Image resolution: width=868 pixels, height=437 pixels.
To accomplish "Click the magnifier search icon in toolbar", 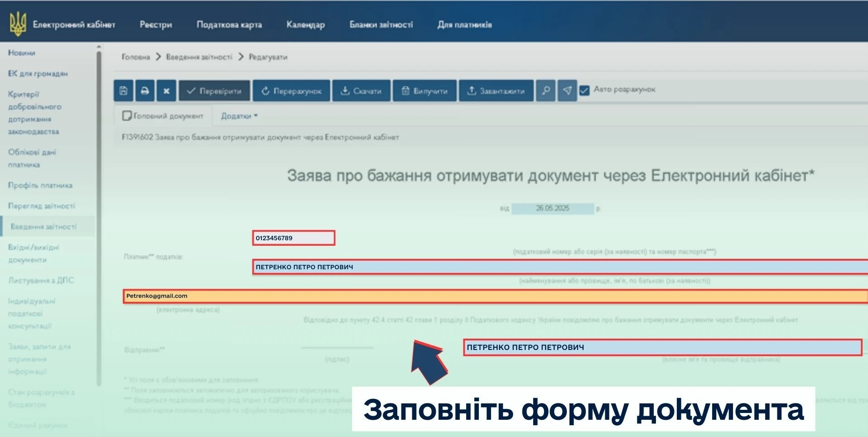I will pos(545,91).
